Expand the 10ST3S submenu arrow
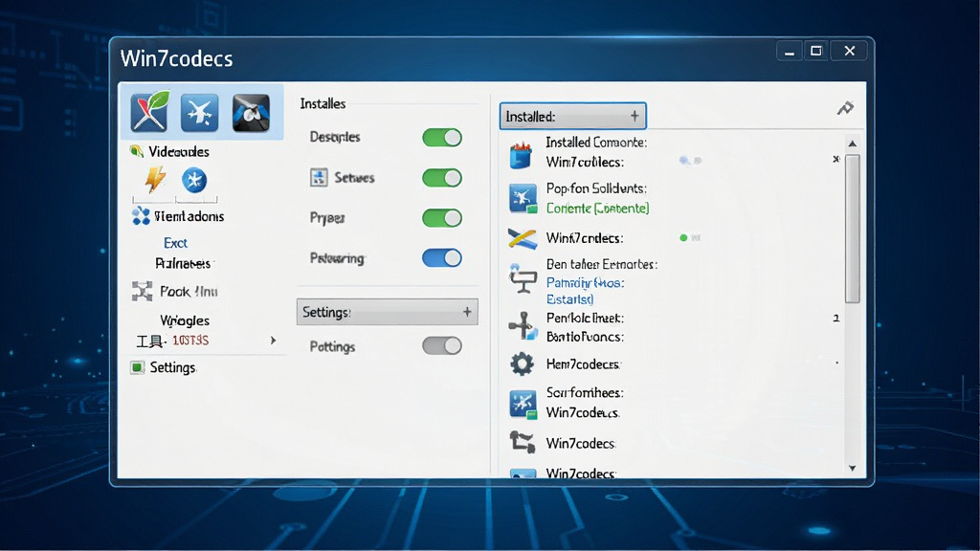980x551 pixels. 273,341
